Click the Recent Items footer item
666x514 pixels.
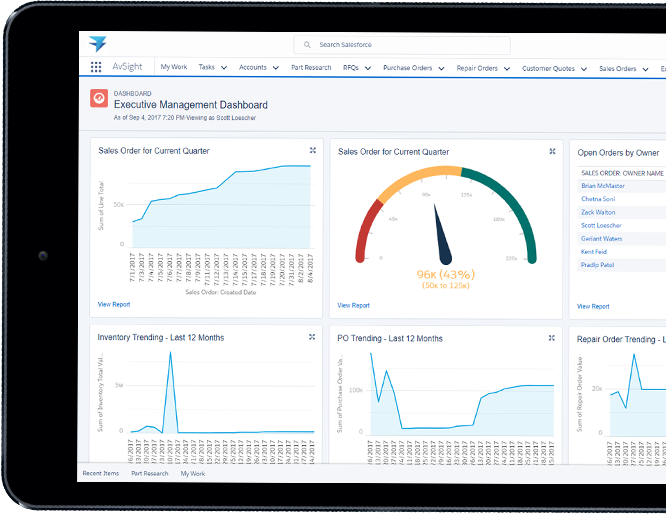[x=101, y=473]
